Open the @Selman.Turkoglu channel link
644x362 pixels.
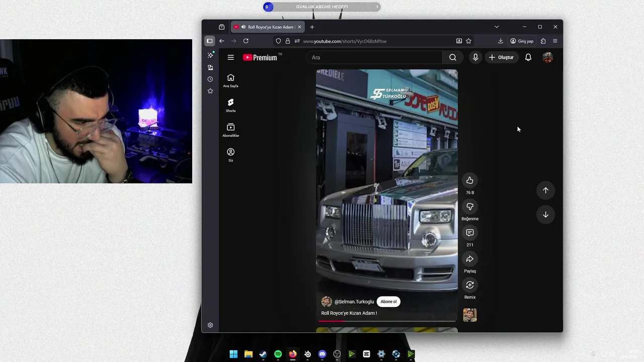point(354,302)
